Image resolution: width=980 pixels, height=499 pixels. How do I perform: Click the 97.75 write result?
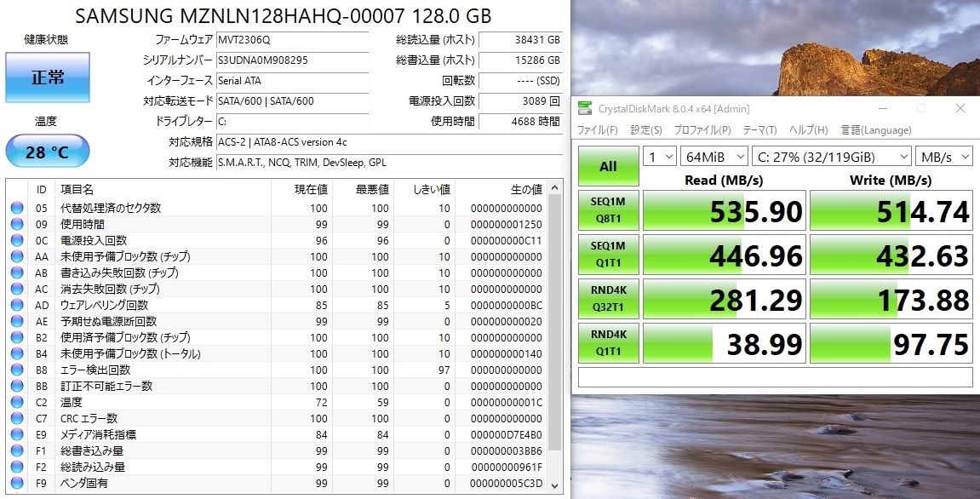pos(891,343)
